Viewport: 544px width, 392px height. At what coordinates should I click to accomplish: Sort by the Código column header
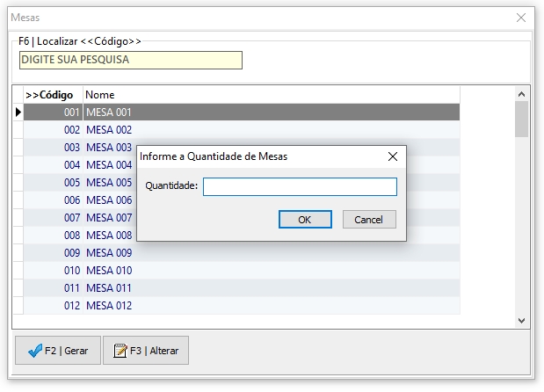click(x=53, y=94)
